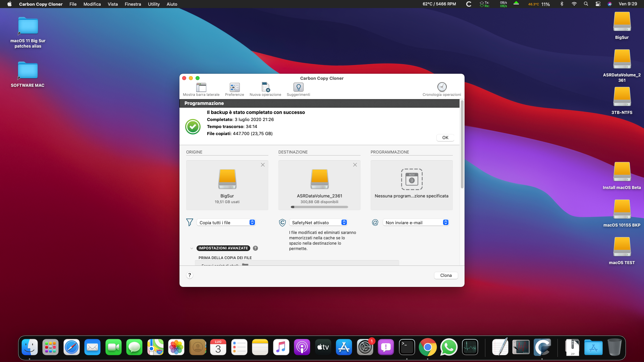Viewport: 644px width, 362px height.
Task: Open Suggerimenti lightbulb icon
Action: click(298, 87)
